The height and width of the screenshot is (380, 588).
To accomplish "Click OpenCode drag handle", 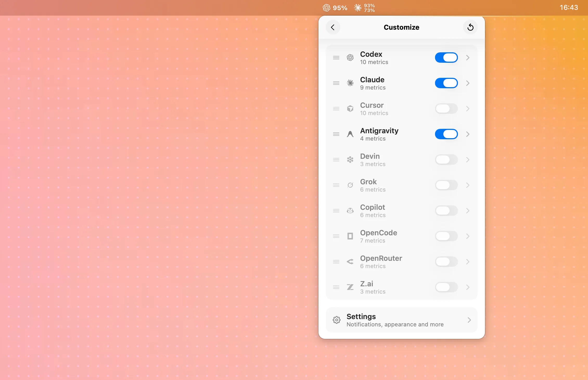I will [x=336, y=236].
